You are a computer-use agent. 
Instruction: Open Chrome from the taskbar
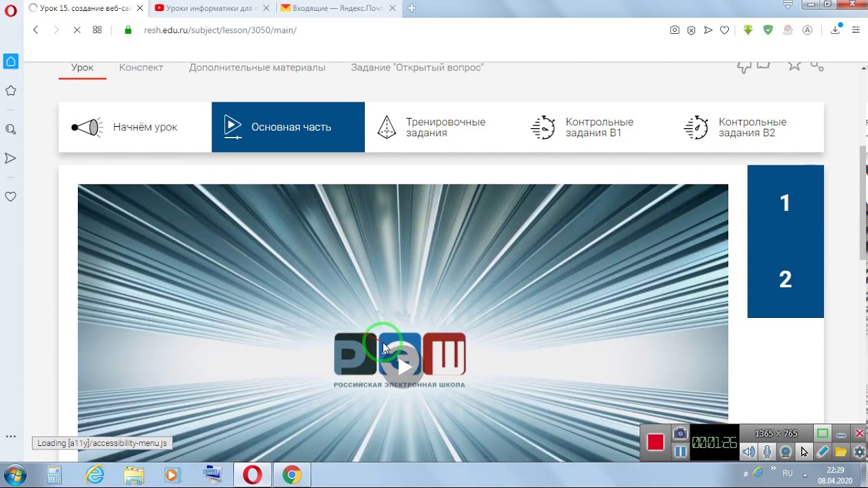pyautogui.click(x=292, y=475)
